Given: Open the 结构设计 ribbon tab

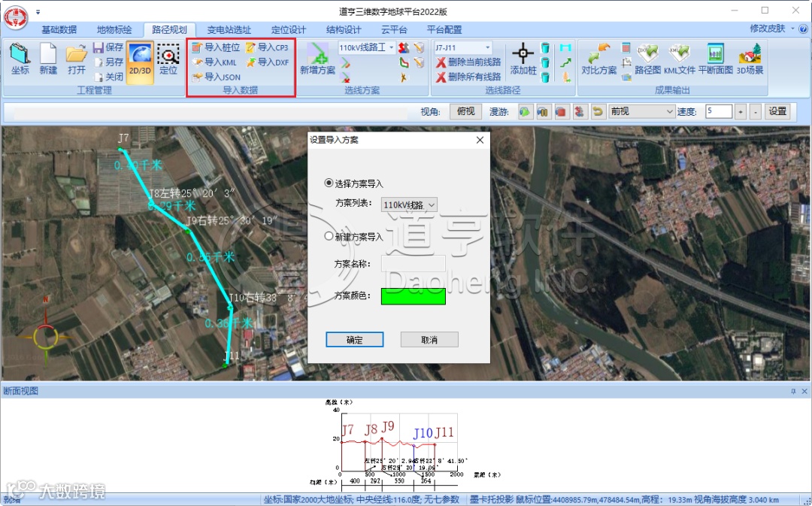Looking at the screenshot, I should [344, 29].
